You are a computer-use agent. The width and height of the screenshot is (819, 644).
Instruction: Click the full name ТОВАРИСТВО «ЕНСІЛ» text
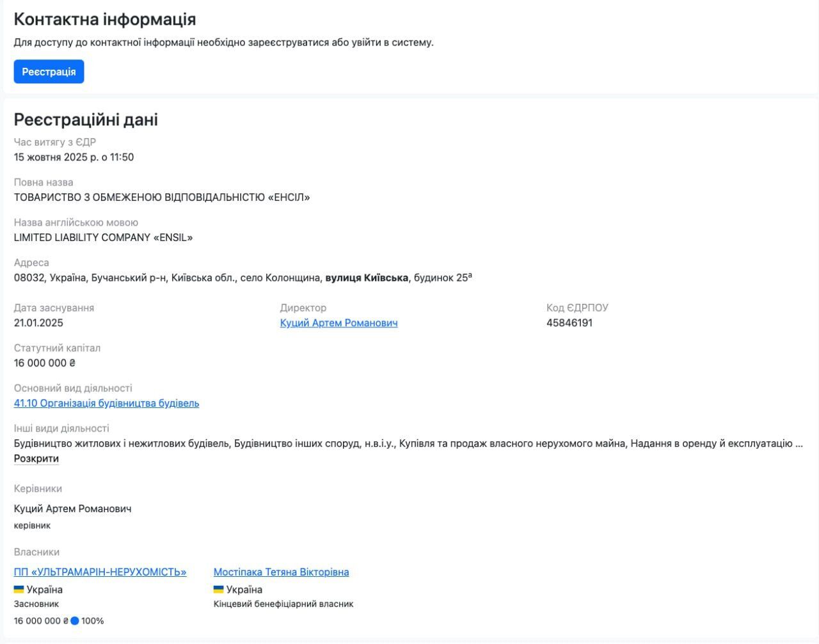click(x=162, y=197)
